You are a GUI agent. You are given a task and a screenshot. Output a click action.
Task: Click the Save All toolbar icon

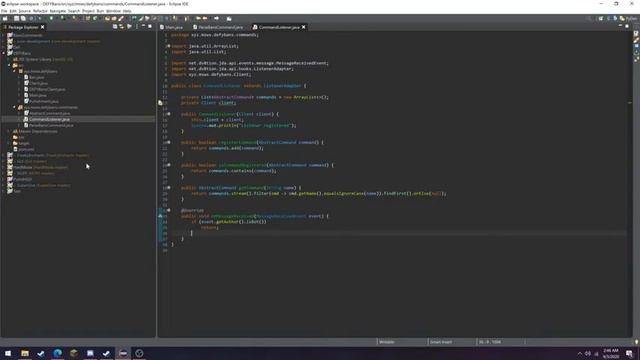23,18
